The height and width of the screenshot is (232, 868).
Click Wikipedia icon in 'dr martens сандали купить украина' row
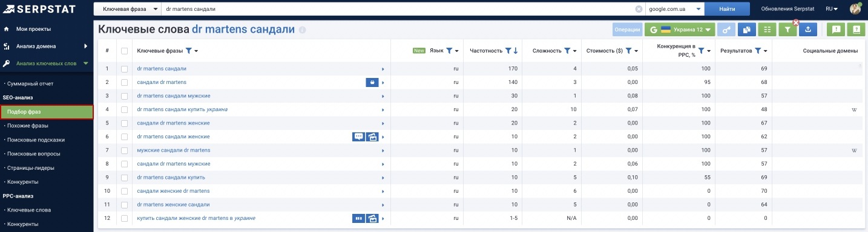coord(855,109)
